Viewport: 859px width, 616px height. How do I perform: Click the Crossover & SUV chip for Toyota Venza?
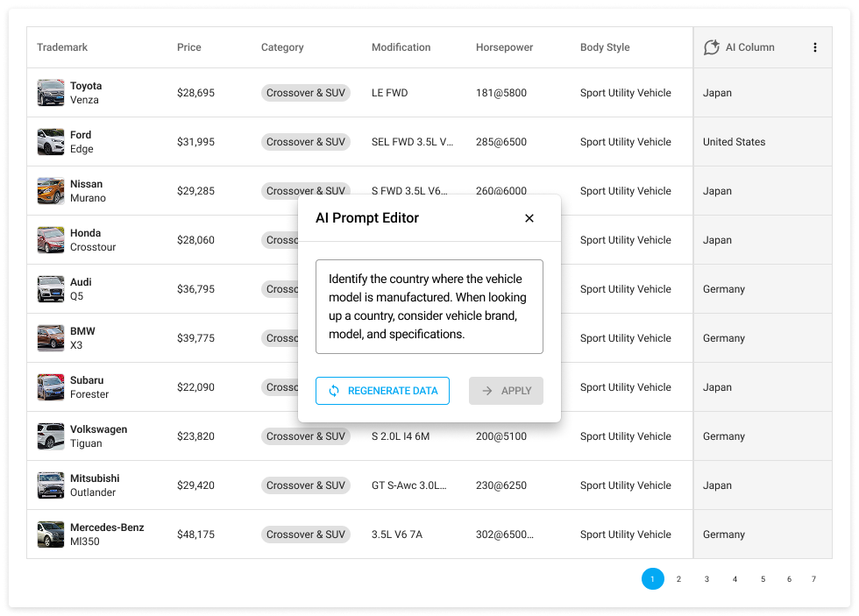click(x=306, y=93)
